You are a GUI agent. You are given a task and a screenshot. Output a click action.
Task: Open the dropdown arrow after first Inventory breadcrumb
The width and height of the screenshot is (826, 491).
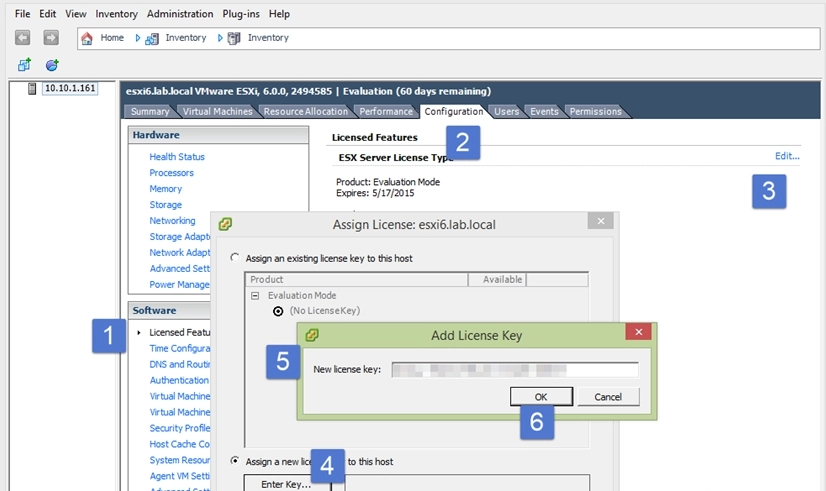point(220,38)
